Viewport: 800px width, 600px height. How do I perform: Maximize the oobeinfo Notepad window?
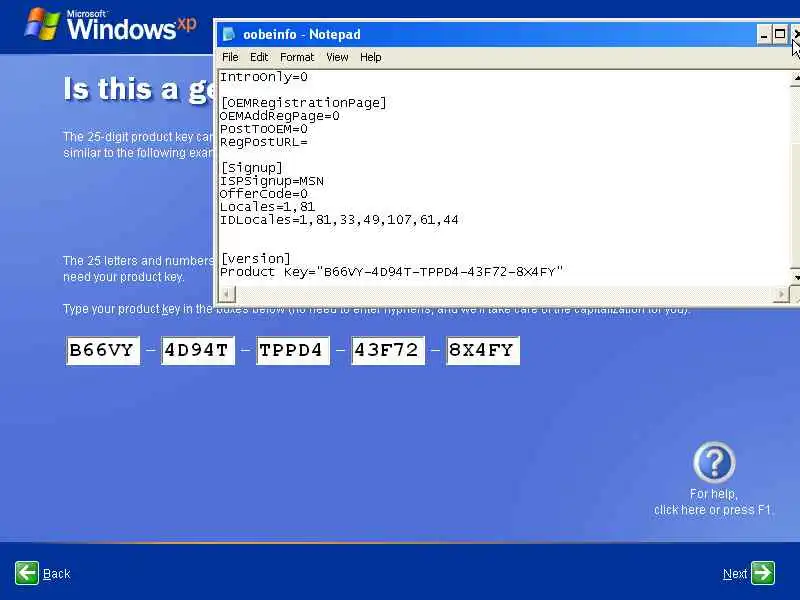point(780,35)
